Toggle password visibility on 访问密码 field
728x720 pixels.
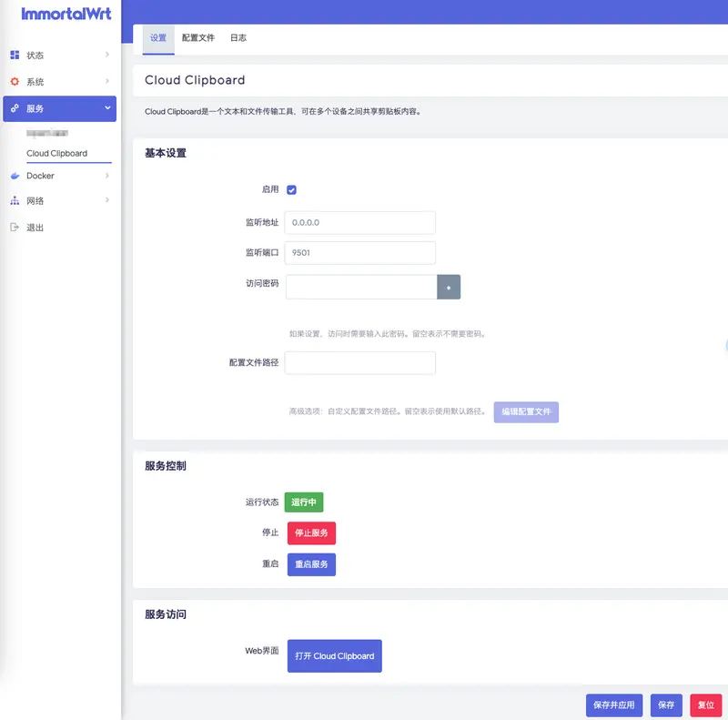pos(448,286)
